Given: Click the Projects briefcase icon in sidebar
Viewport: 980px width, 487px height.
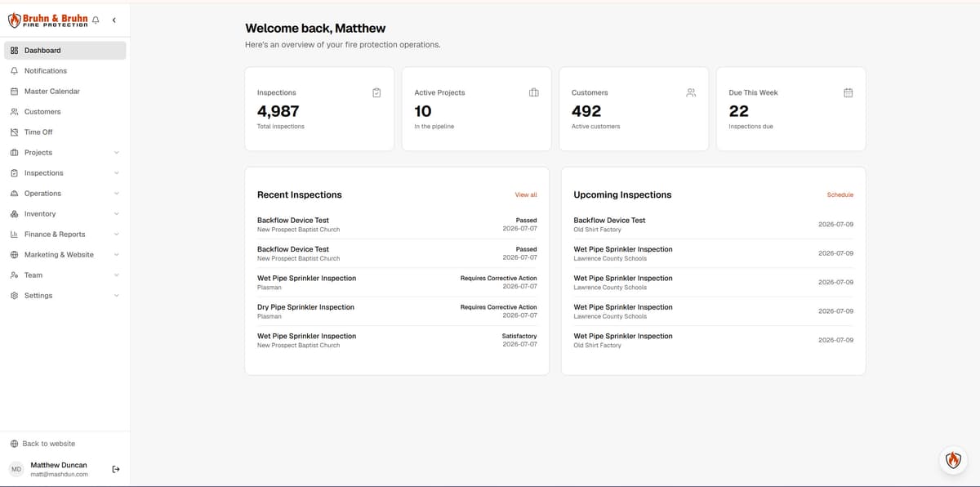Looking at the screenshot, I should point(14,153).
